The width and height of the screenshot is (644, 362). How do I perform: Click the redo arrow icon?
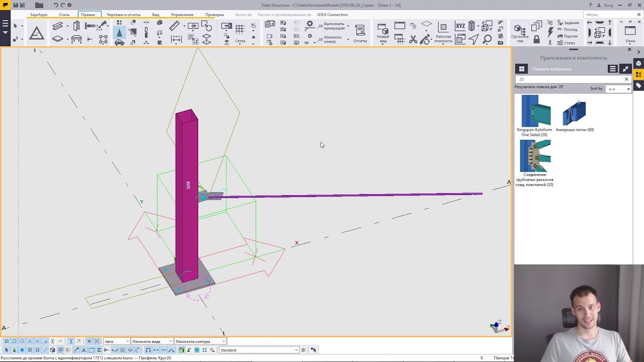point(63,5)
